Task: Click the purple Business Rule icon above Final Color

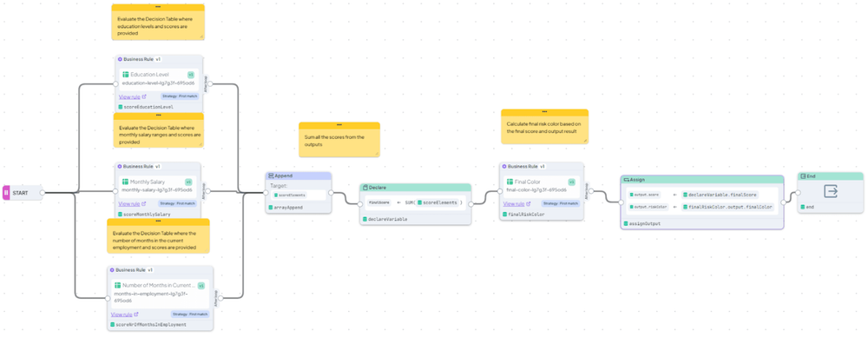Action: coord(504,166)
